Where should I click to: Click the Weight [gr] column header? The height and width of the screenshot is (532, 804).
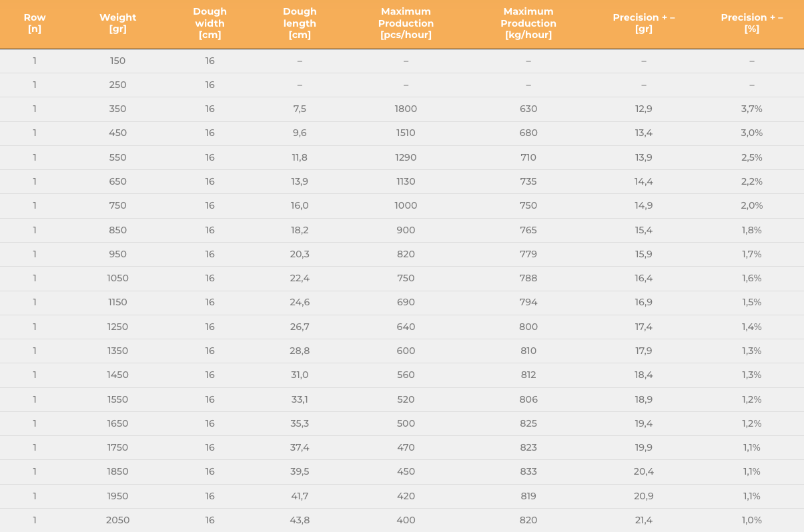[117, 23]
